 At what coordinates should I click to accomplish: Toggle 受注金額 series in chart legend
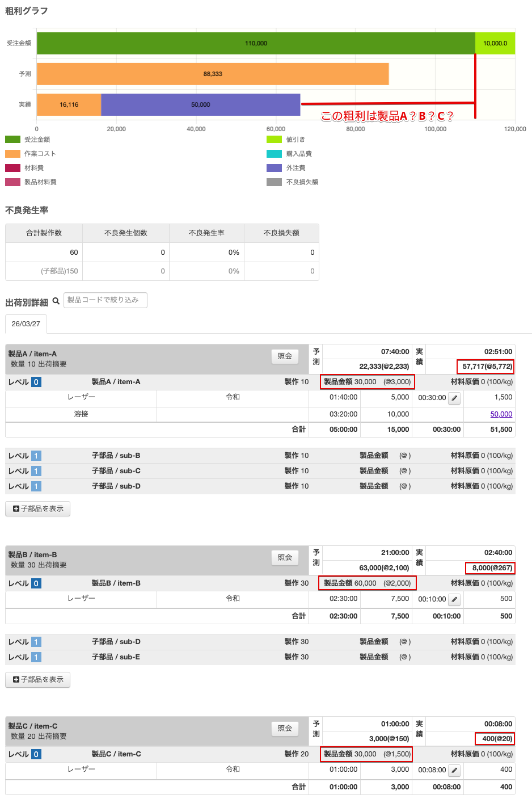pyautogui.click(x=37, y=140)
